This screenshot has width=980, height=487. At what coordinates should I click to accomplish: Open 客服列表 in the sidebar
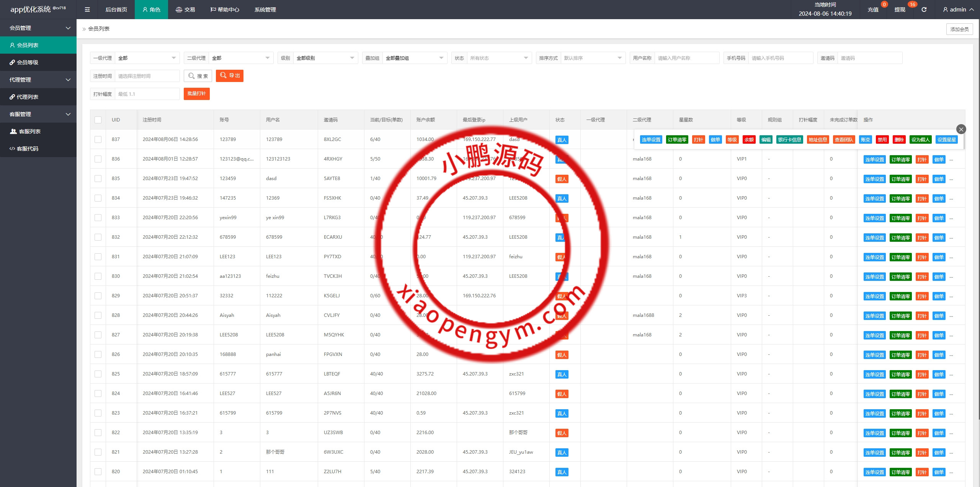pyautogui.click(x=30, y=131)
